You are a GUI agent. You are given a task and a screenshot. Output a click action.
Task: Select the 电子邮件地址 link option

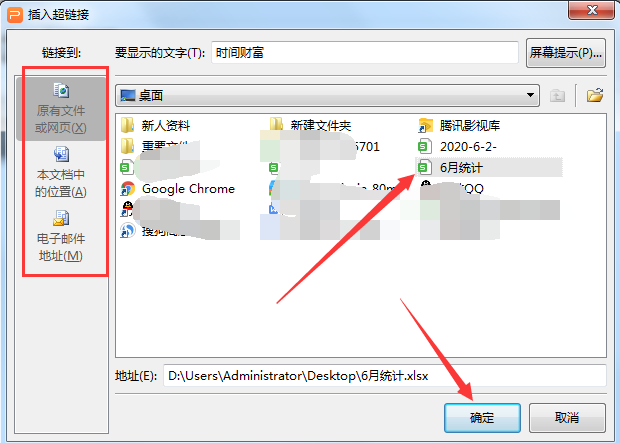click(x=60, y=237)
